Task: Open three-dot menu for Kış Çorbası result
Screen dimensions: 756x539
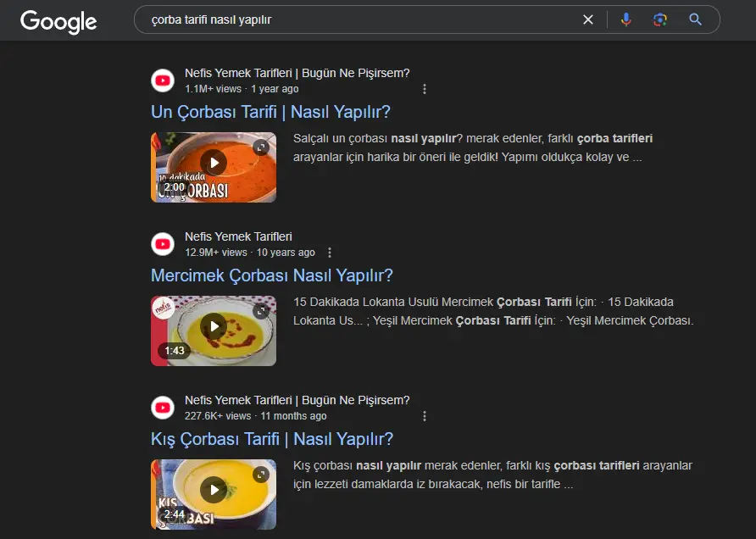Action: 425,416
